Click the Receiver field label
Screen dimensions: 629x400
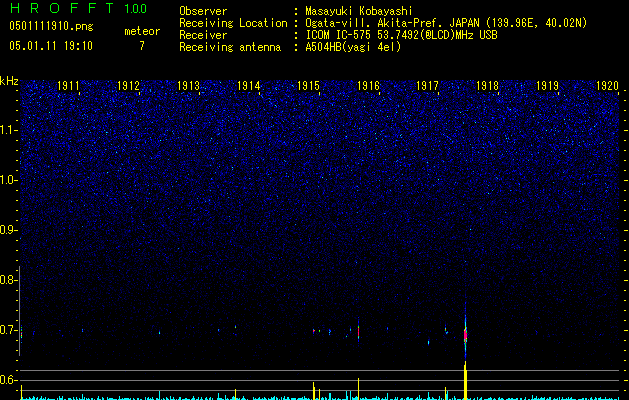coord(203,35)
